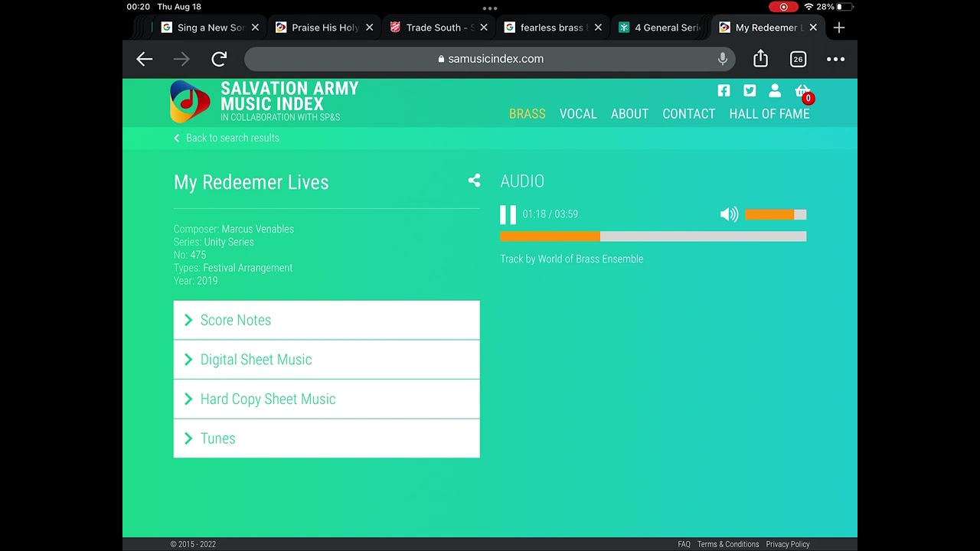
Task: Open the Facebook page icon
Action: click(x=724, y=90)
